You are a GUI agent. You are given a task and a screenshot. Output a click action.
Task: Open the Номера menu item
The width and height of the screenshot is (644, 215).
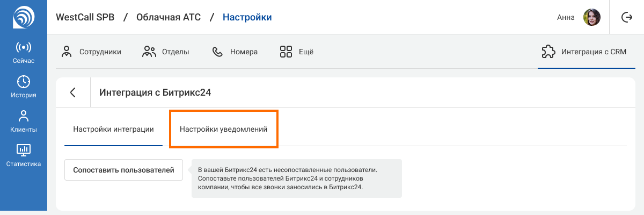[235, 52]
